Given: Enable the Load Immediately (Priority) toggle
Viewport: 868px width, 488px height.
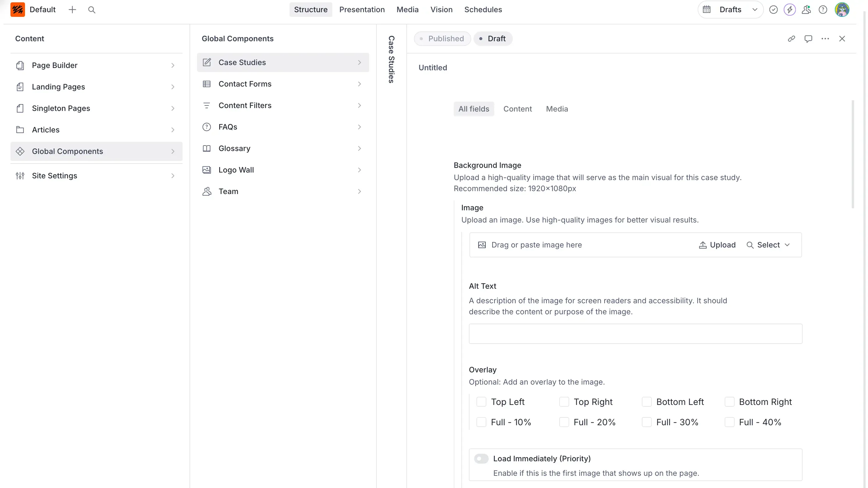Looking at the screenshot, I should click(481, 458).
